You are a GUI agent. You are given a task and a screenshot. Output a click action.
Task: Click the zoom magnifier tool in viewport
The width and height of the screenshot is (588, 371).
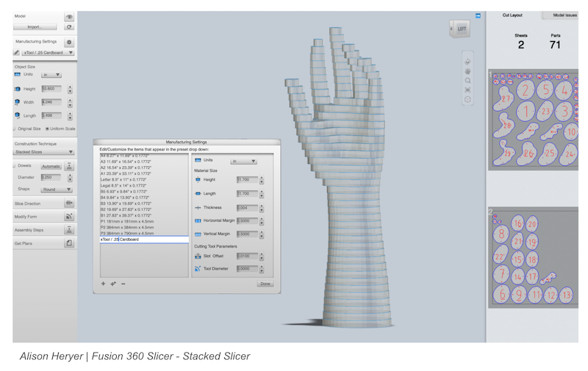point(468,80)
